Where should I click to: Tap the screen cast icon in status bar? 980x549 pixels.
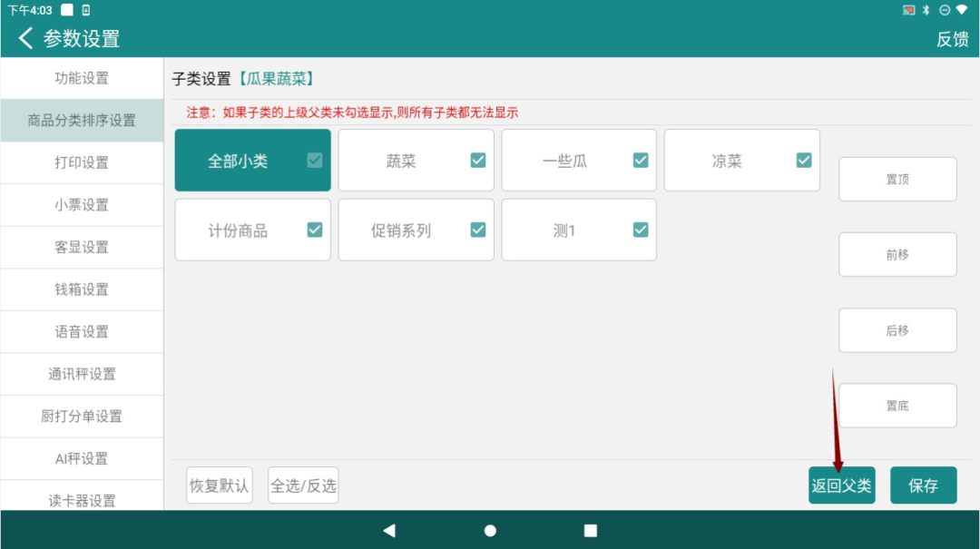point(908,10)
